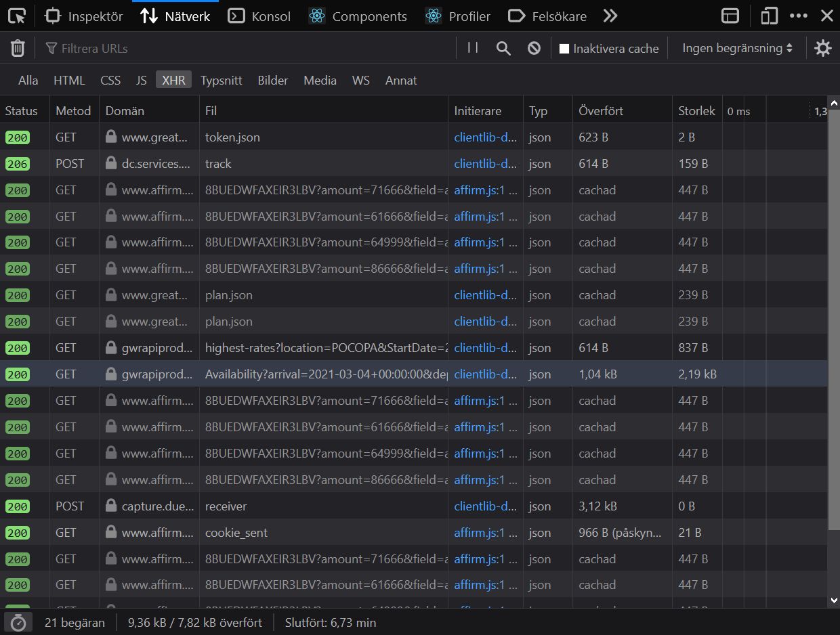Start performance analysis stopwatch icon
The image size is (840, 635).
[18, 623]
